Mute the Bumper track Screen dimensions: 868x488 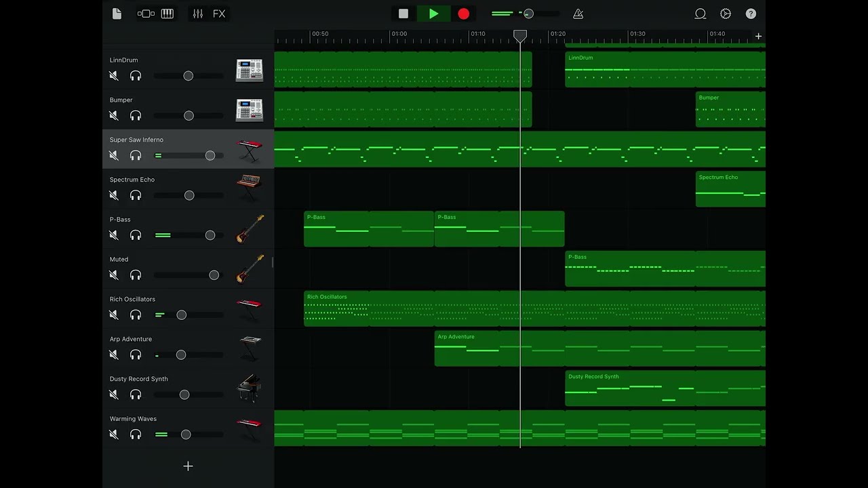tap(114, 116)
